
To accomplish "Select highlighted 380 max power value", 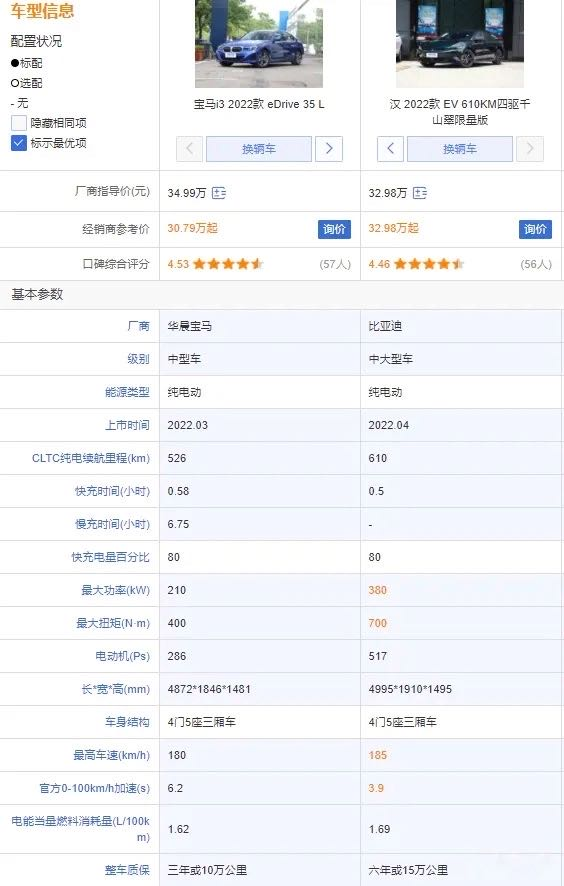I will (x=378, y=590).
